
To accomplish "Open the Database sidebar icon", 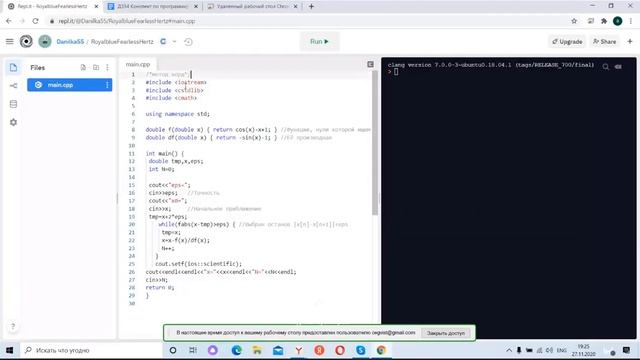I will click(13, 104).
